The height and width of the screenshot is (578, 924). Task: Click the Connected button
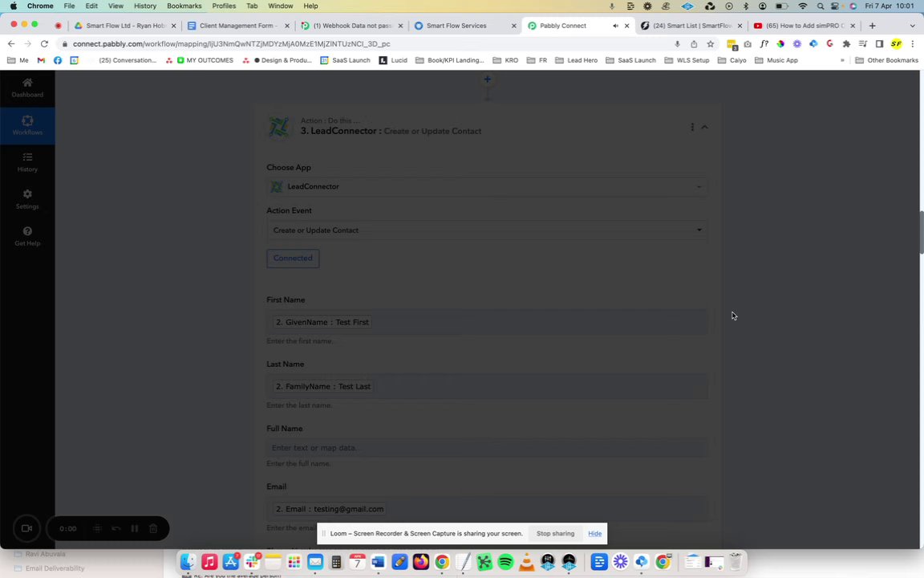tap(293, 258)
